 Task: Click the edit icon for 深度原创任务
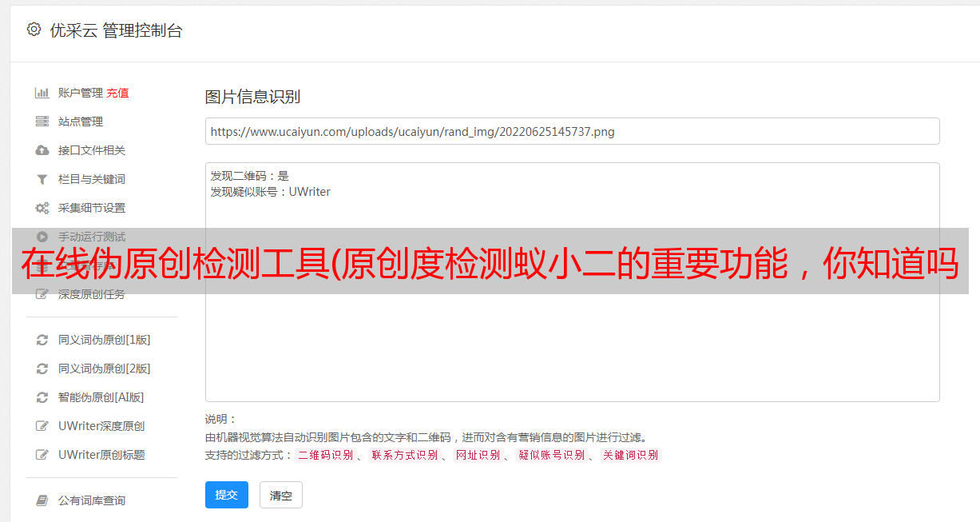(x=42, y=294)
